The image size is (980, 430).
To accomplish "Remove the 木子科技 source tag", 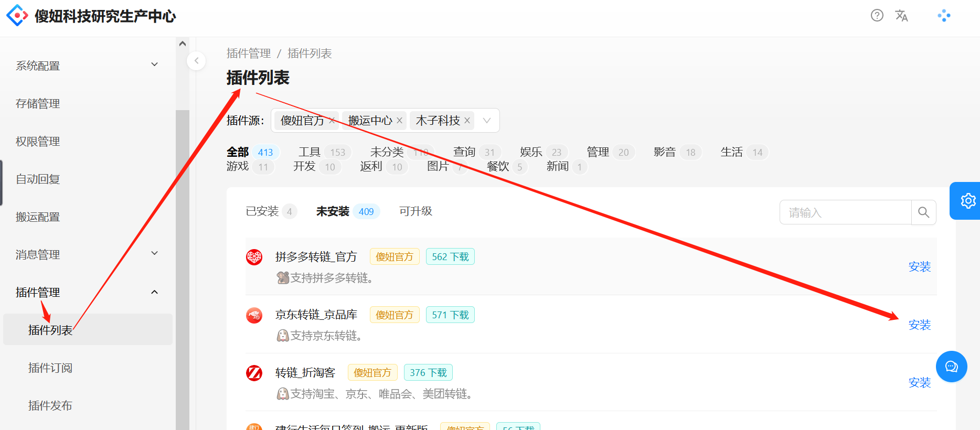I will coord(467,121).
